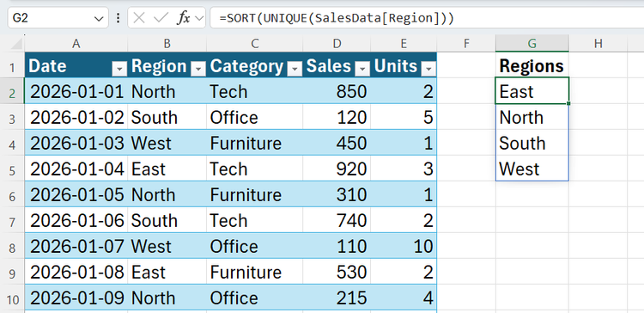Click the South region cell in row 3

click(167, 117)
